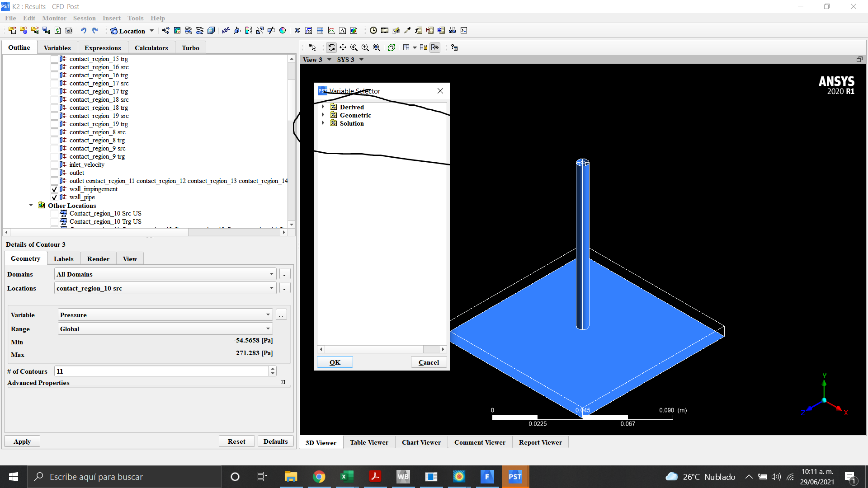This screenshot has height=488, width=868.
Task: Insert a contour plot from toolbar
Action: point(177,31)
